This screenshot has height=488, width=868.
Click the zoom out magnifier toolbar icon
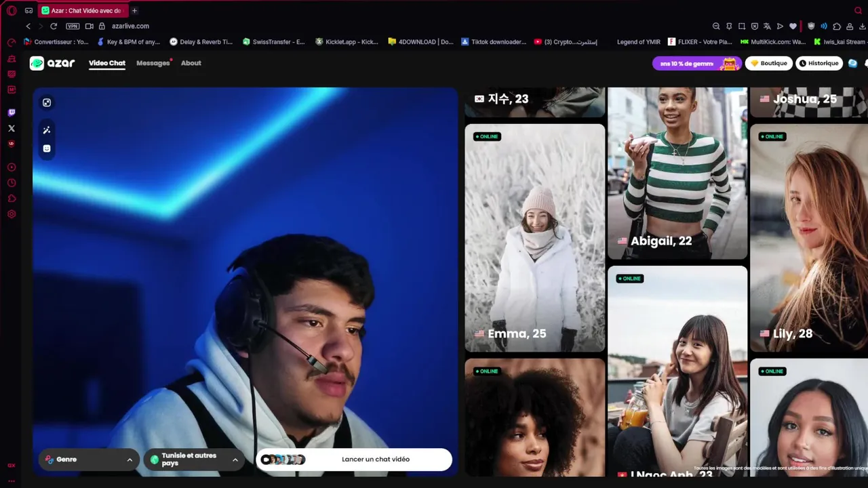pos(716,26)
